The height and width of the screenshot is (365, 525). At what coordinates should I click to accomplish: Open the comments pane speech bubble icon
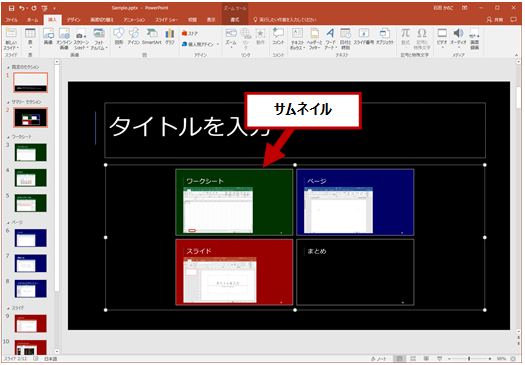tap(513, 20)
